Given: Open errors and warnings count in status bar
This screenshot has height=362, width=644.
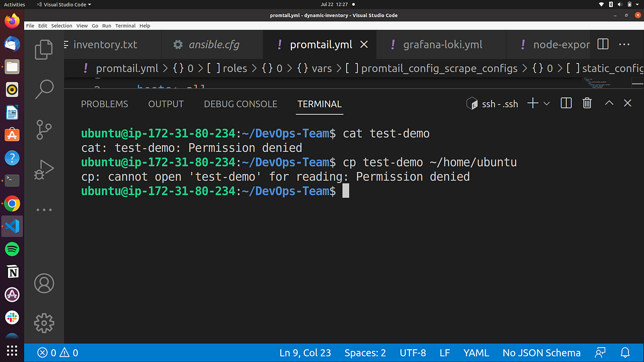Looking at the screenshot, I should [58, 353].
